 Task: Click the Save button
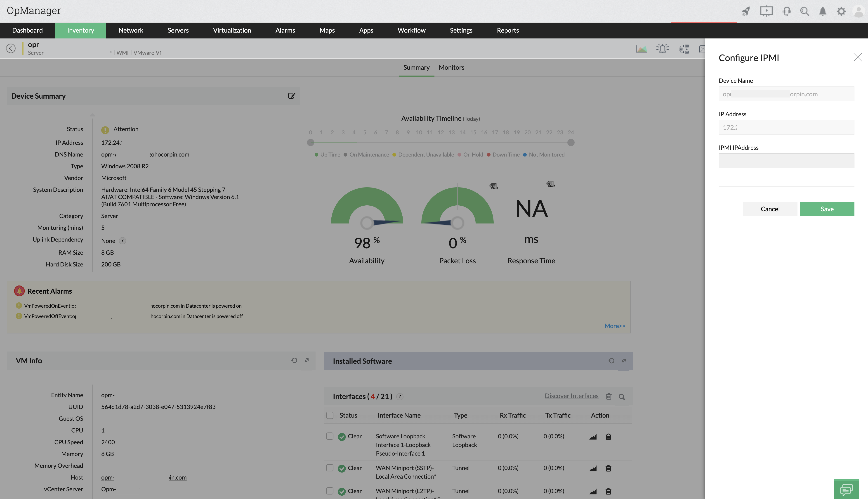827,209
